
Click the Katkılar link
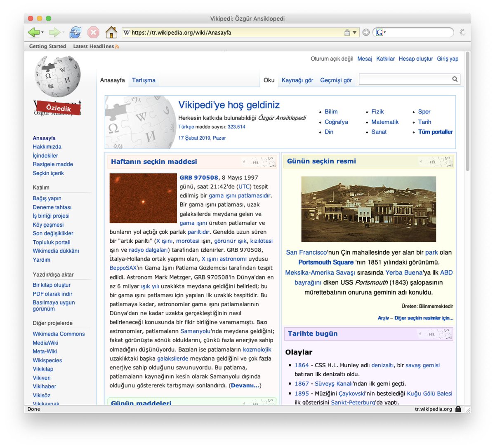(x=385, y=59)
